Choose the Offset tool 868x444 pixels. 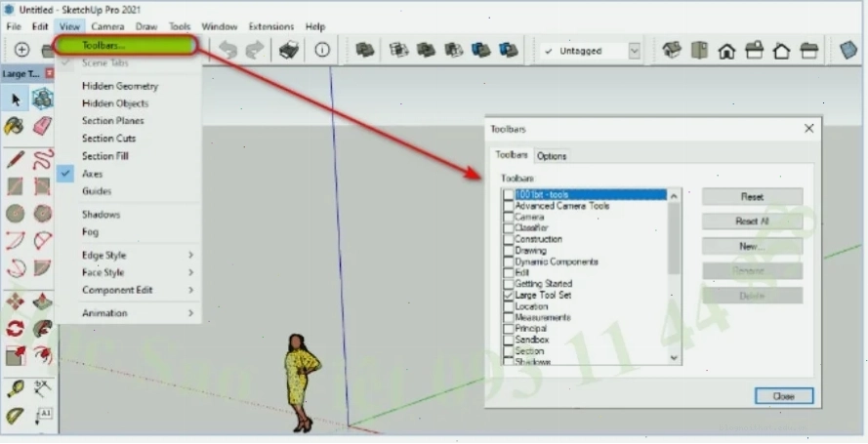[x=42, y=355]
